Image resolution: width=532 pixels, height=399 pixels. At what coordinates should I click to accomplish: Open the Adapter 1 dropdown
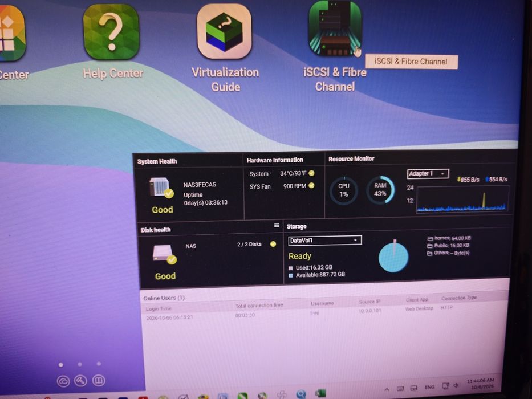(x=428, y=174)
